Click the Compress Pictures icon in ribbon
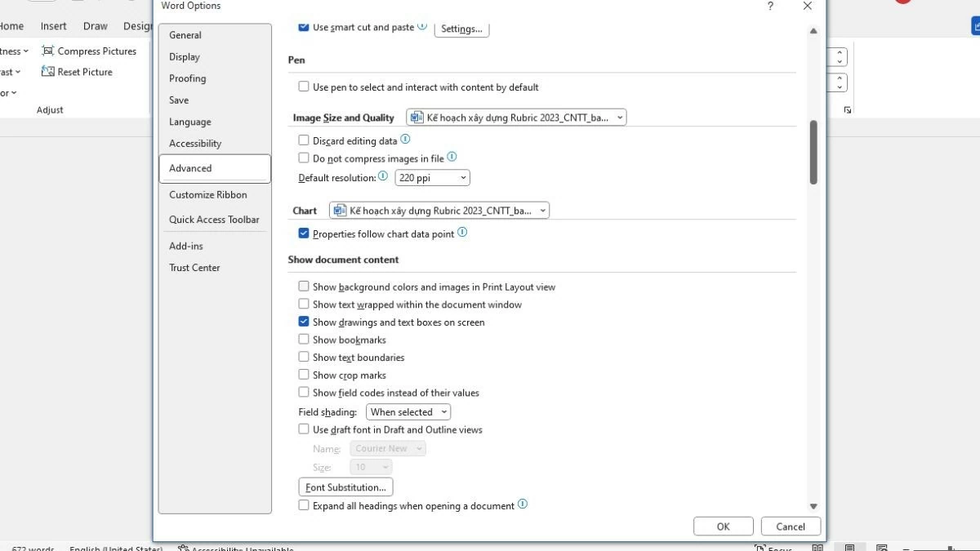 tap(47, 51)
